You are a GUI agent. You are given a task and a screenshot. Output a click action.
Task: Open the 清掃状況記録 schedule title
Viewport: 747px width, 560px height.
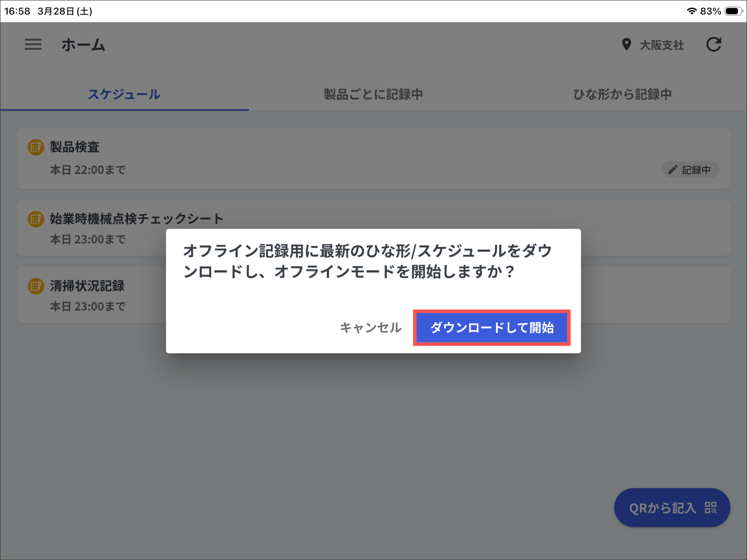coord(87,286)
